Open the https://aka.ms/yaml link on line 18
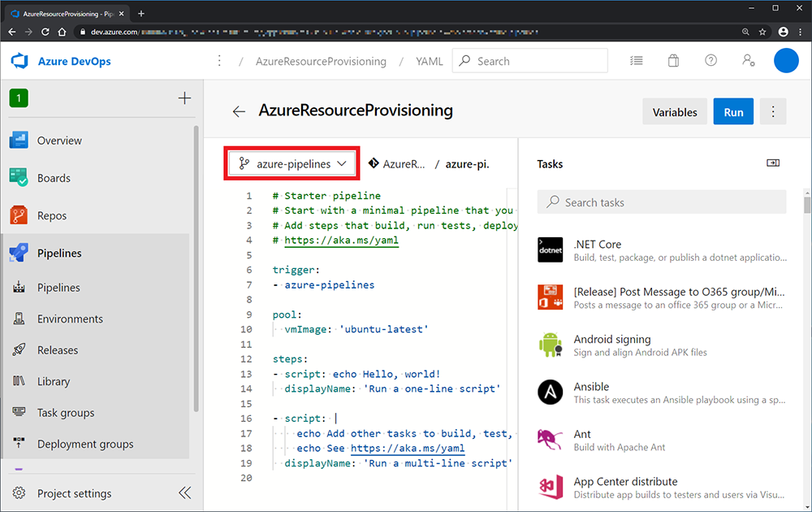 pos(408,449)
